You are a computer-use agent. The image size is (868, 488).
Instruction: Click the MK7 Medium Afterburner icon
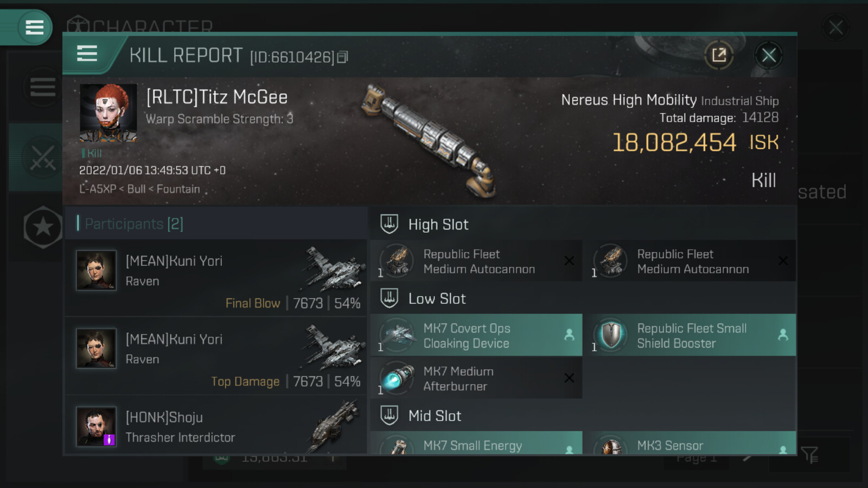(397, 378)
